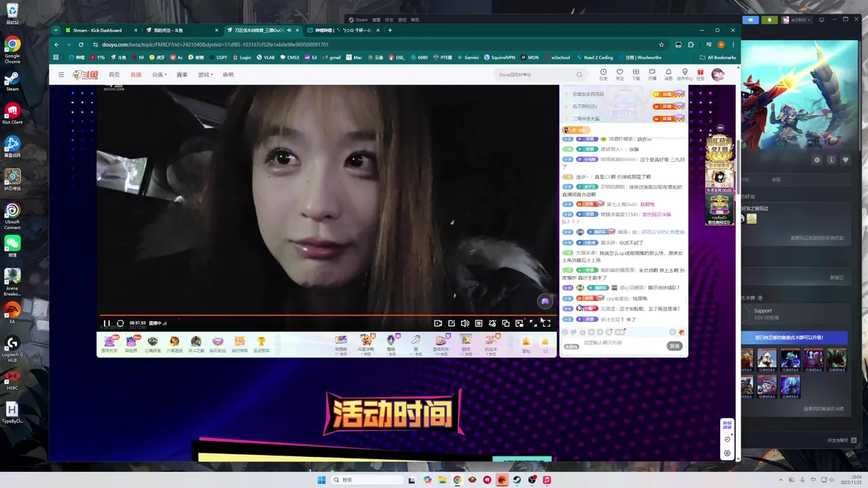Click the address bar URL
The height and width of the screenshot is (488, 868).
[215, 45]
